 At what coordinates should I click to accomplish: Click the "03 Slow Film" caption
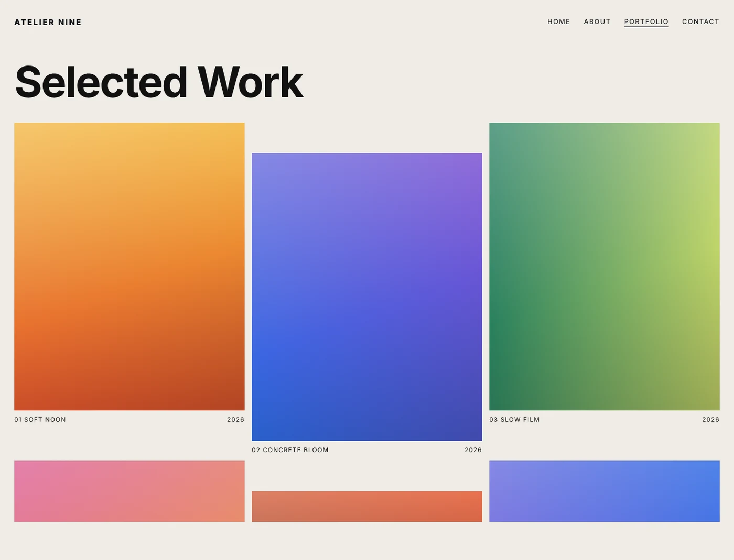[x=514, y=420]
